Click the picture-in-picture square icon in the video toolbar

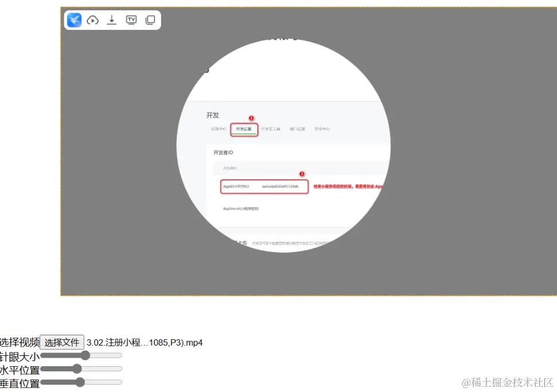pyautogui.click(x=150, y=20)
